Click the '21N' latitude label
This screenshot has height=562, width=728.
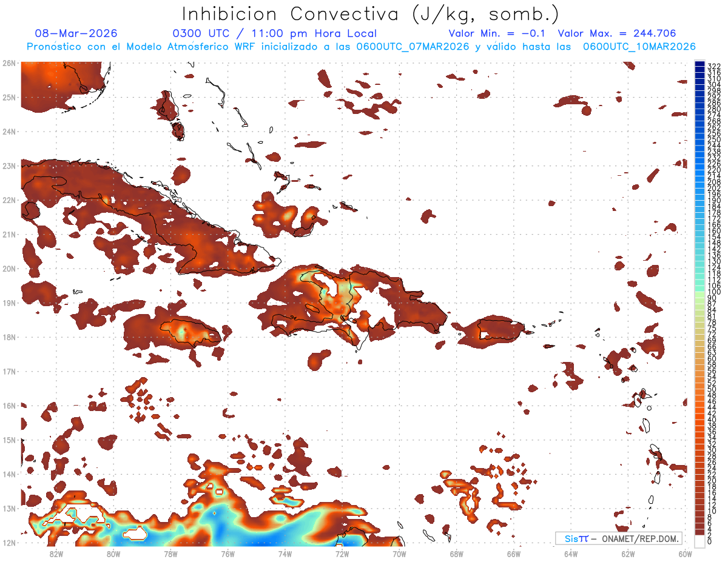(x=8, y=234)
